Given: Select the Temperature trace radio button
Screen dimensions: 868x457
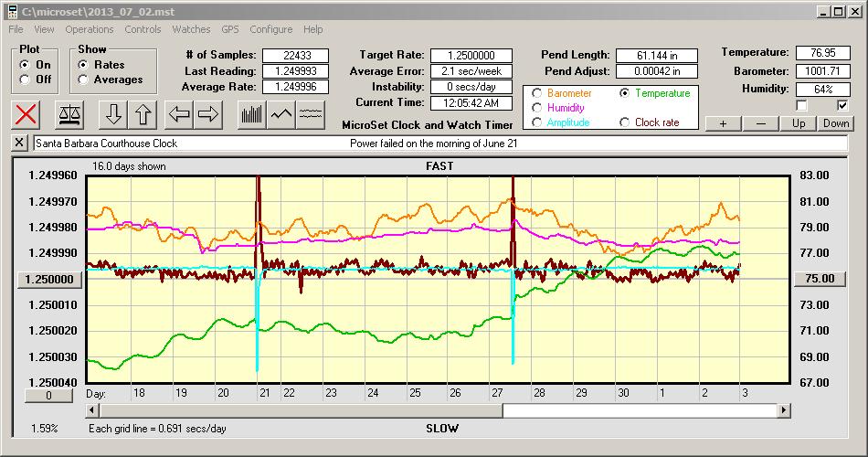Looking at the screenshot, I should [x=624, y=93].
